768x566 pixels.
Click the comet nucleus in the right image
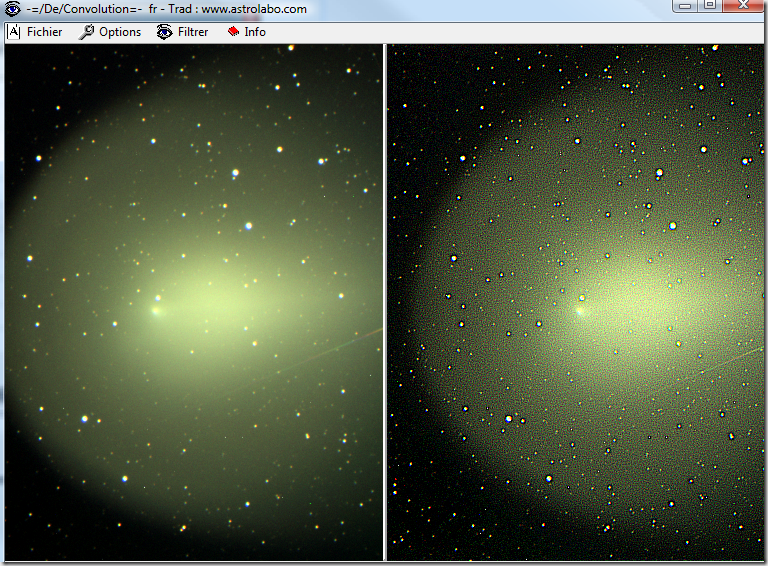tap(580, 311)
